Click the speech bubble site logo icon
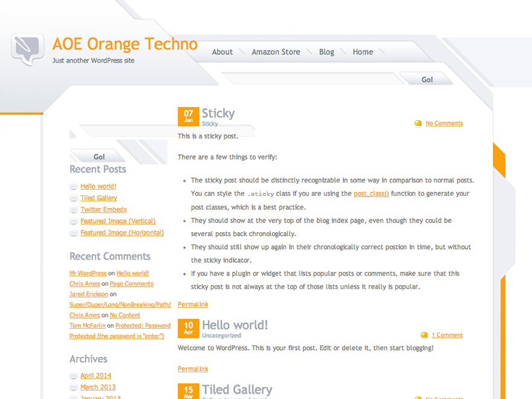 coord(25,45)
